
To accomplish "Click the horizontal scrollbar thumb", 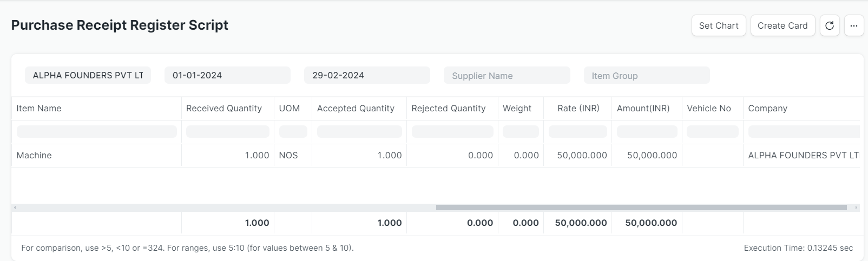I will pyautogui.click(x=641, y=208).
